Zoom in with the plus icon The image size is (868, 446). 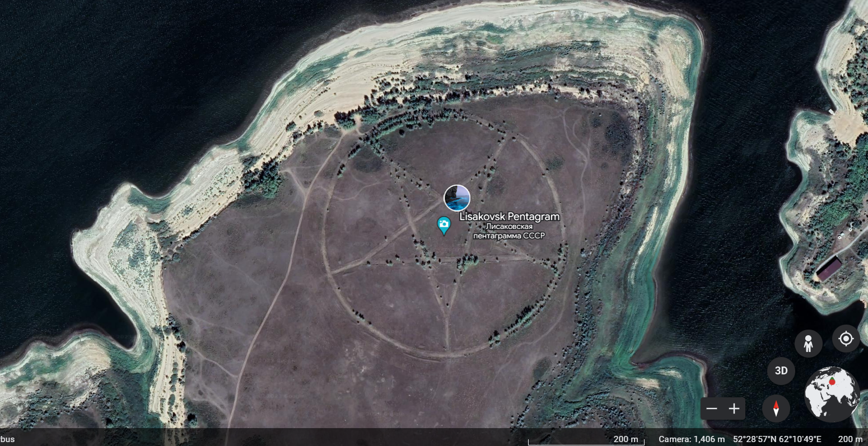point(734,409)
